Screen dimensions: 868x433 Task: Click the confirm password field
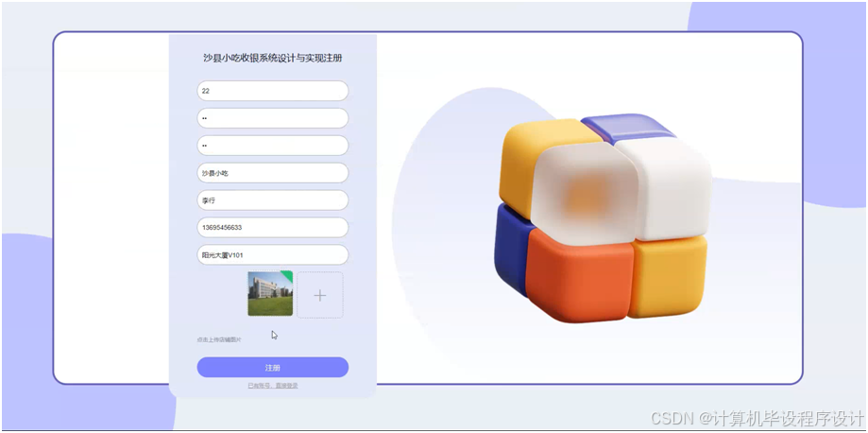(272, 146)
